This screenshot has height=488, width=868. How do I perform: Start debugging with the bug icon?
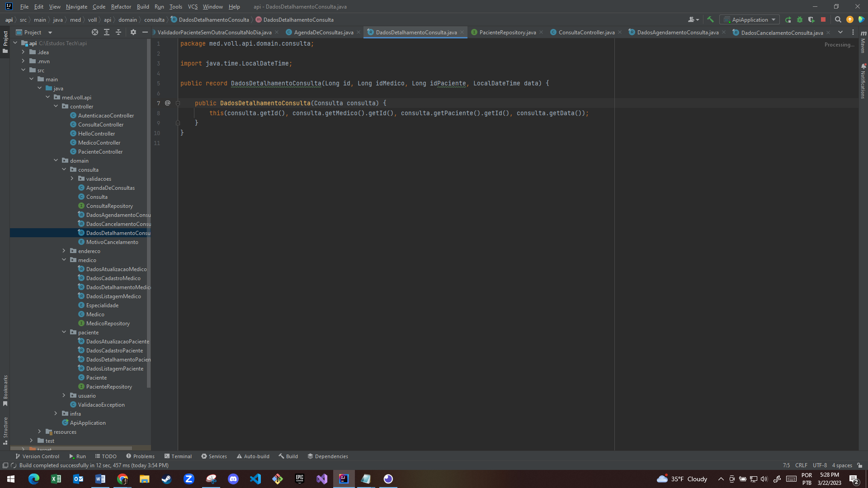point(800,19)
